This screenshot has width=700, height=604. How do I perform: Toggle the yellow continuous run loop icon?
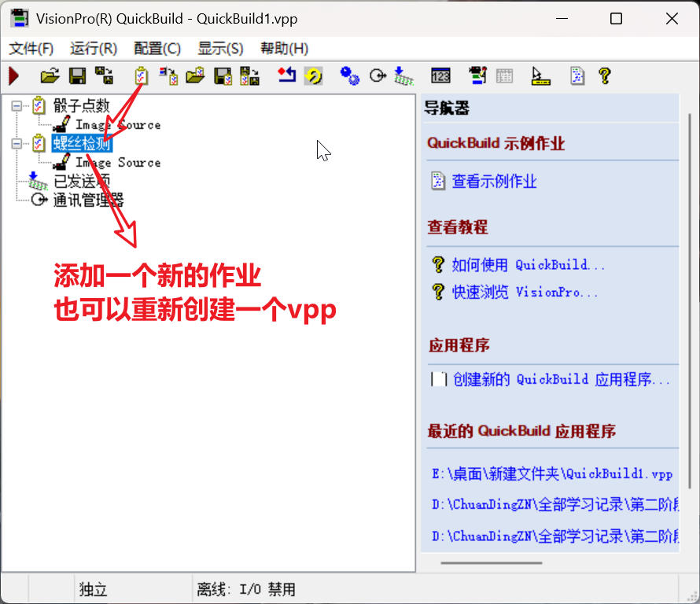click(x=314, y=75)
